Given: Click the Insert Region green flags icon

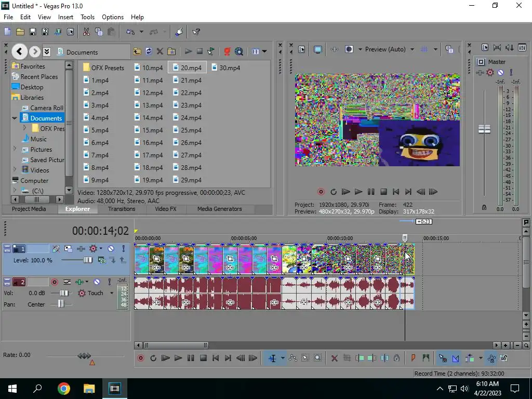Looking at the screenshot, I should click(x=426, y=358).
